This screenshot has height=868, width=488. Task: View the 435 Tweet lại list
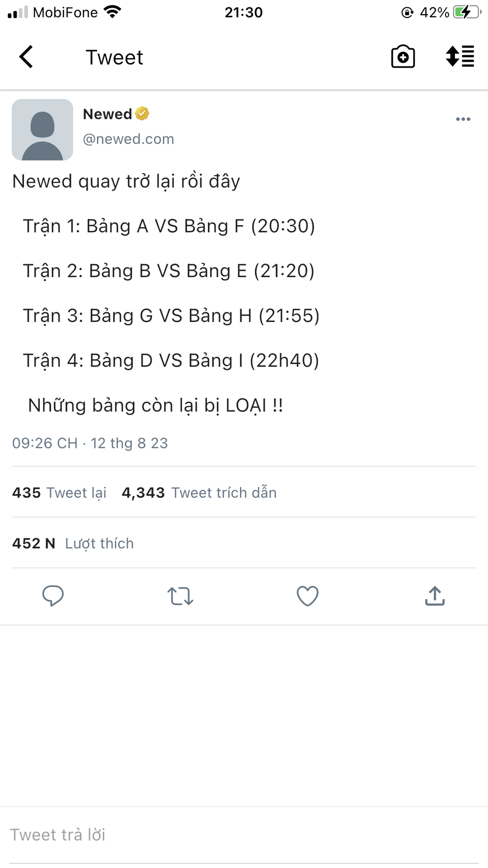coord(59,492)
